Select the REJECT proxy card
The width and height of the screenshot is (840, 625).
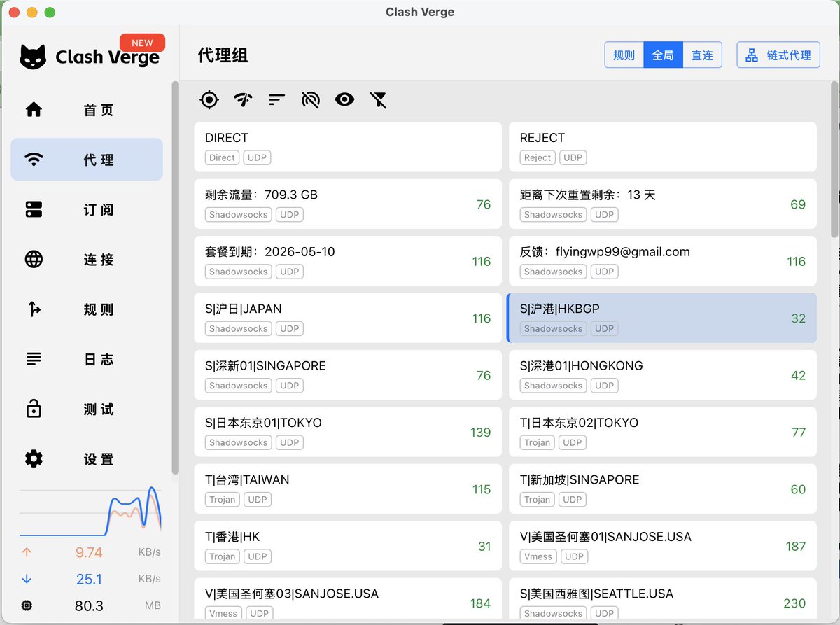point(662,147)
